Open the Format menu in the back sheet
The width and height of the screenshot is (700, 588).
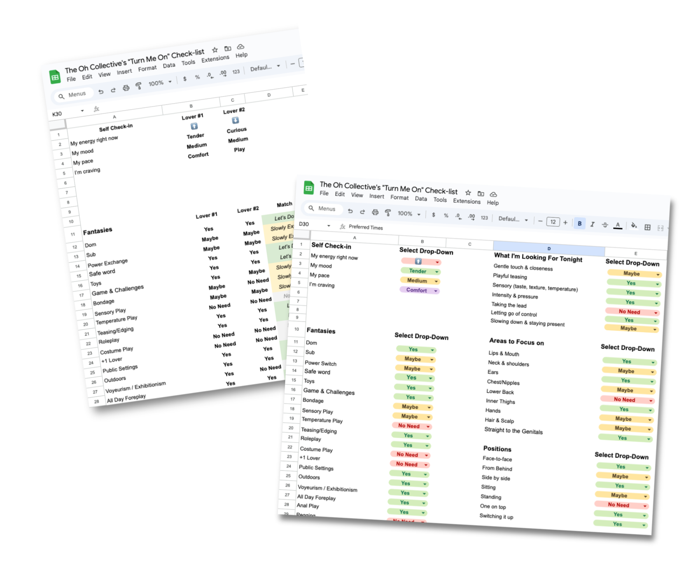[x=147, y=68]
